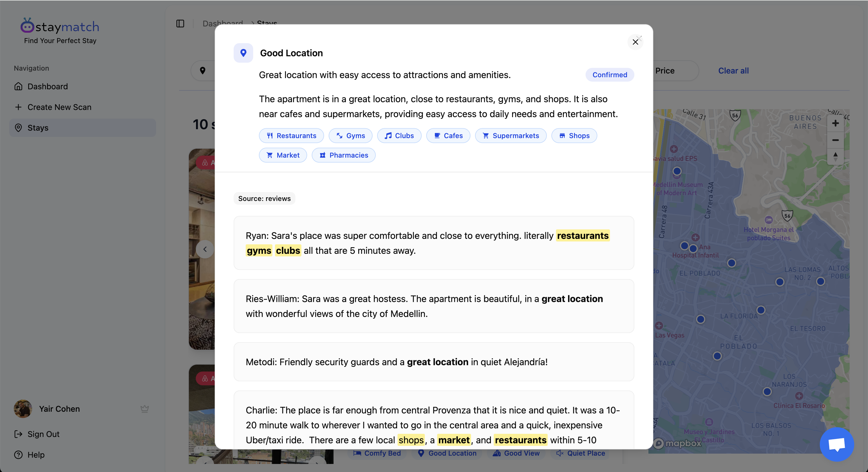Click the Help question mark icon
This screenshot has height=472, width=868.
[x=19, y=454]
